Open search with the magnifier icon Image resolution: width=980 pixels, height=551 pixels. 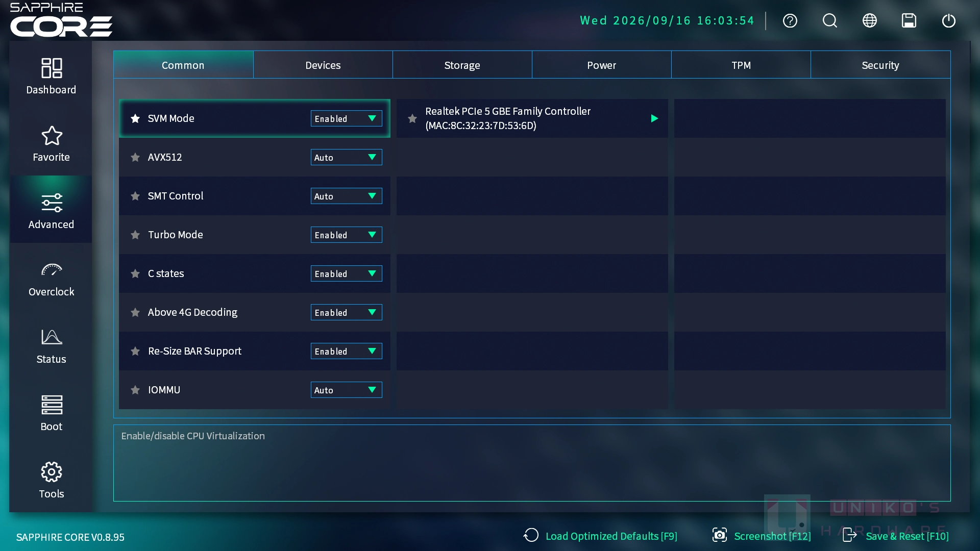[830, 21]
